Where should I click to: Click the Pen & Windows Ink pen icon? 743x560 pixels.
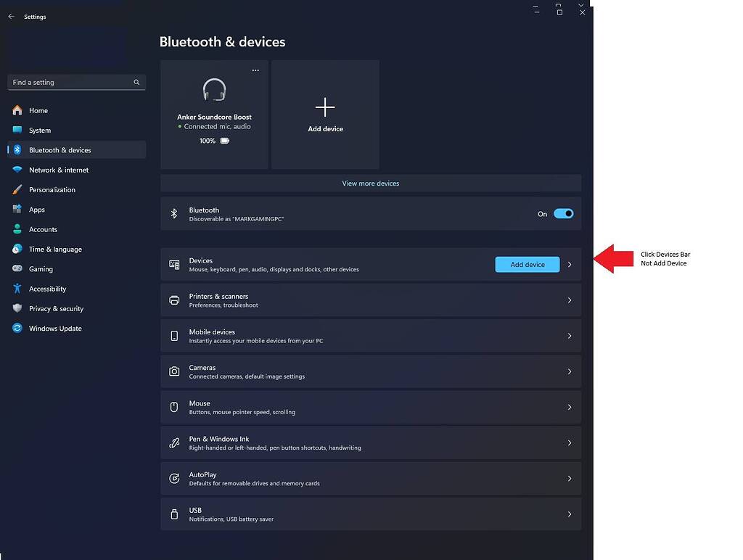[x=174, y=443]
